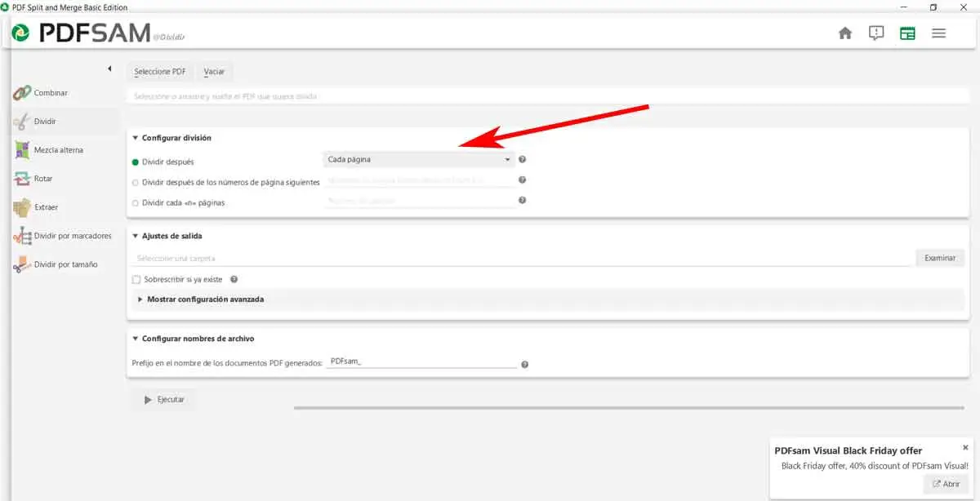Screen dimensions: 980x501
Task: Collapse Configurar nombres de archivo section
Action: point(136,339)
